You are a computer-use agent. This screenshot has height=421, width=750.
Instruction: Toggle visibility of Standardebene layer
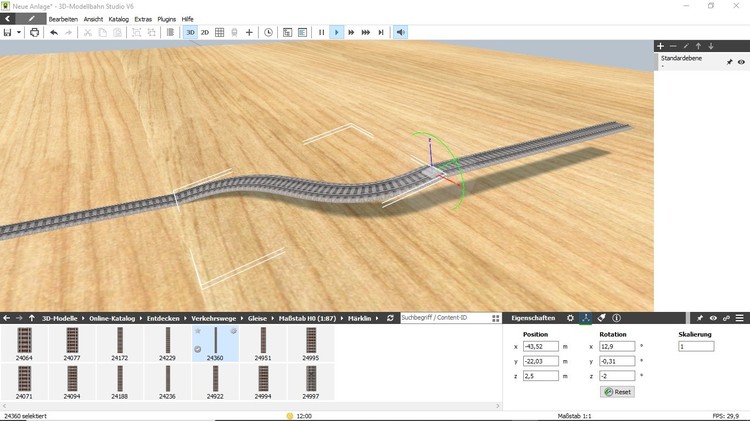click(x=743, y=62)
